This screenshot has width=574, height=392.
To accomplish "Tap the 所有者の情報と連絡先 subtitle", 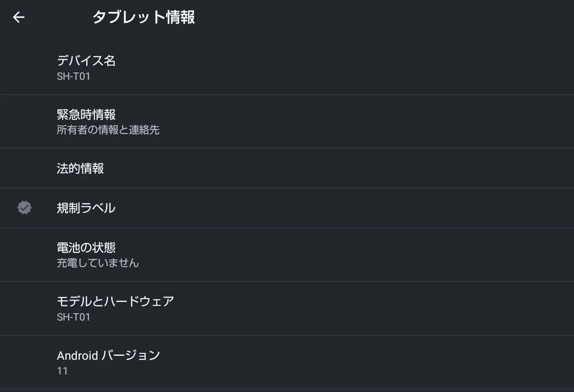I will click(108, 130).
